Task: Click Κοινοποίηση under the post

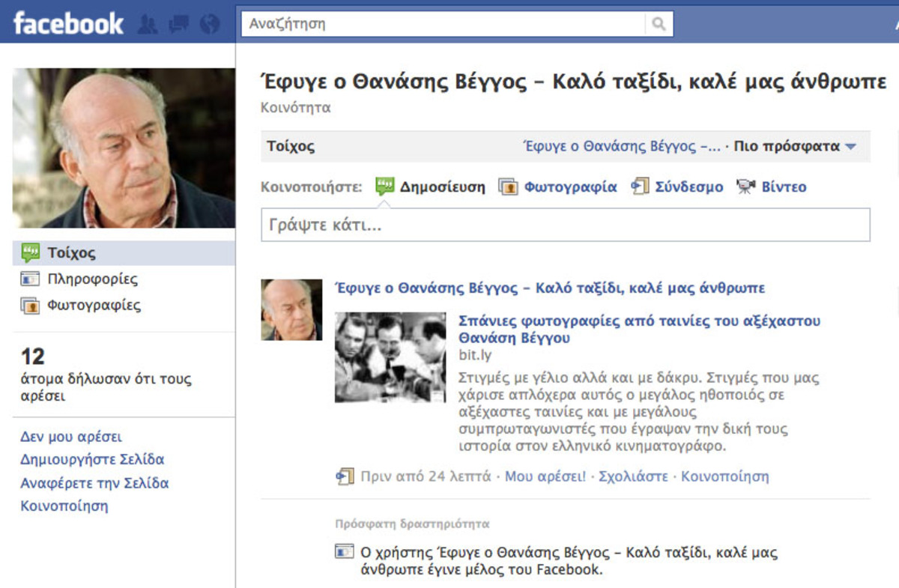Action: pyautogui.click(x=724, y=476)
